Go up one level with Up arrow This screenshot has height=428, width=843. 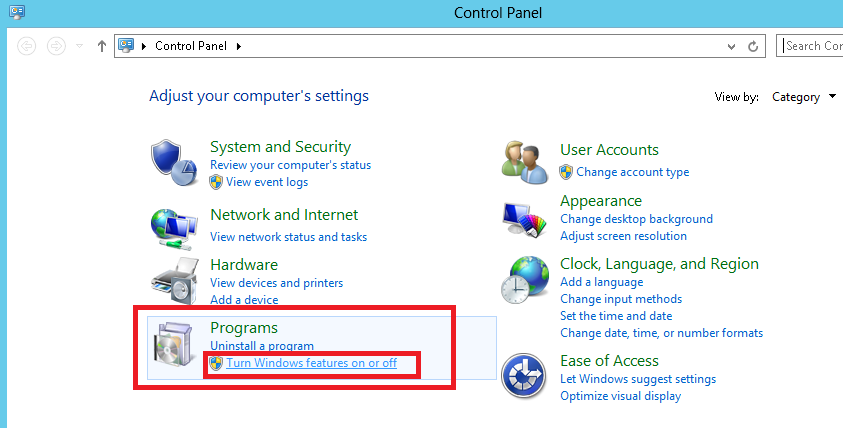point(101,46)
